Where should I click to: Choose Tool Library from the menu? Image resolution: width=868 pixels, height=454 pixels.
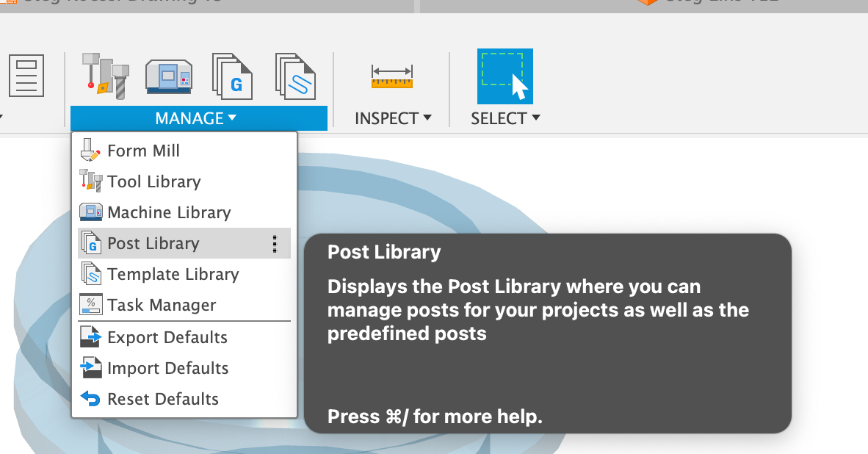[153, 181]
